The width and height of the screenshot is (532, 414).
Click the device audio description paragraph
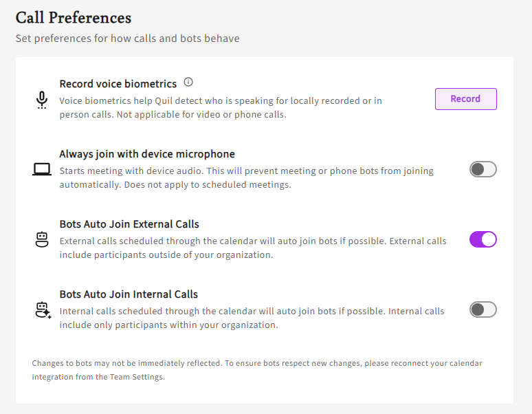tap(247, 178)
